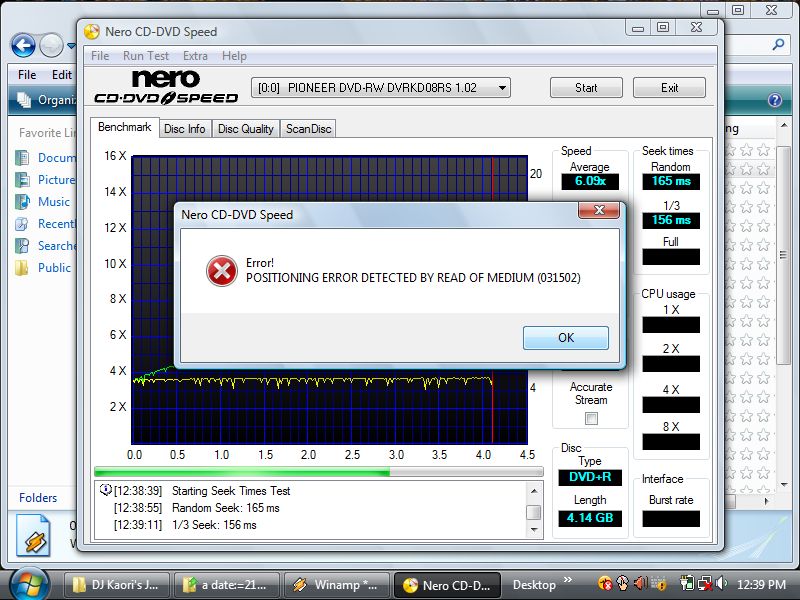Click the Windows Start orb
Viewport: 800px width, 600px height.
(x=29, y=584)
